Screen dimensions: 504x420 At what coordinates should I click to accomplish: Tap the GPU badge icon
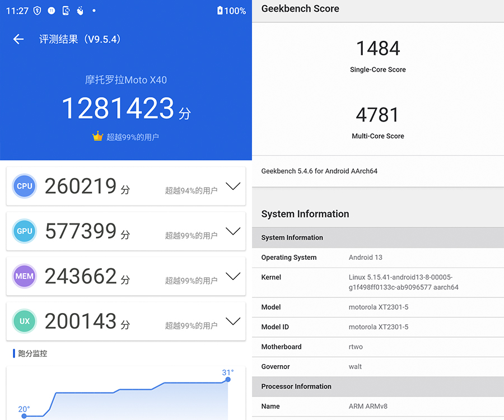[25, 231]
